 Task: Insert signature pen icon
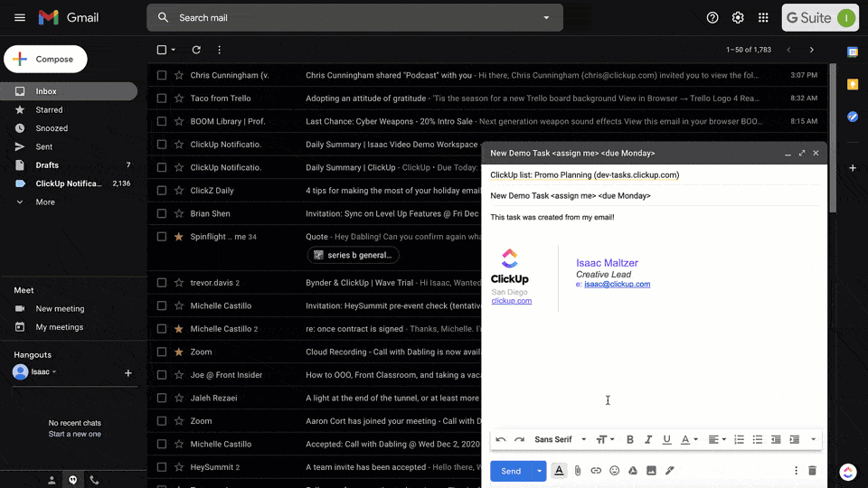coord(670,471)
